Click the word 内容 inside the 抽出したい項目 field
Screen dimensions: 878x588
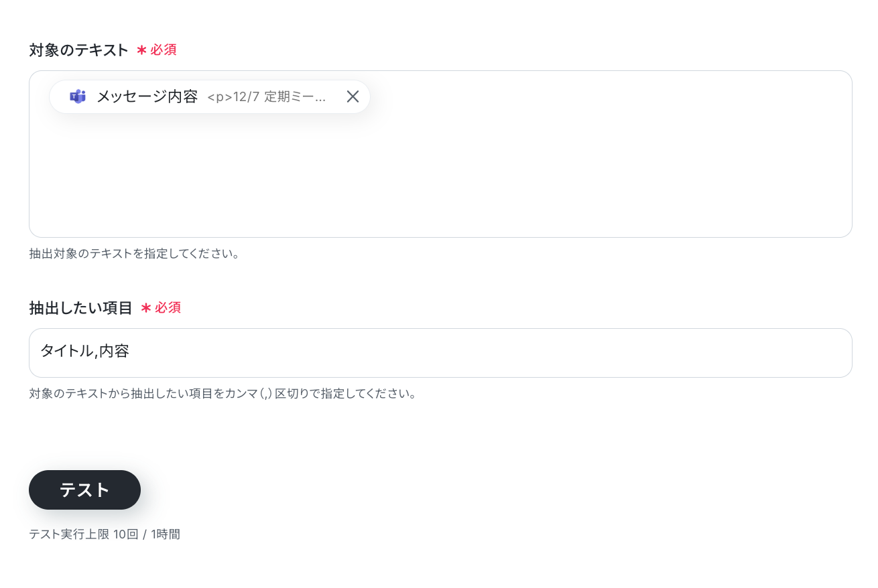pyautogui.click(x=114, y=351)
